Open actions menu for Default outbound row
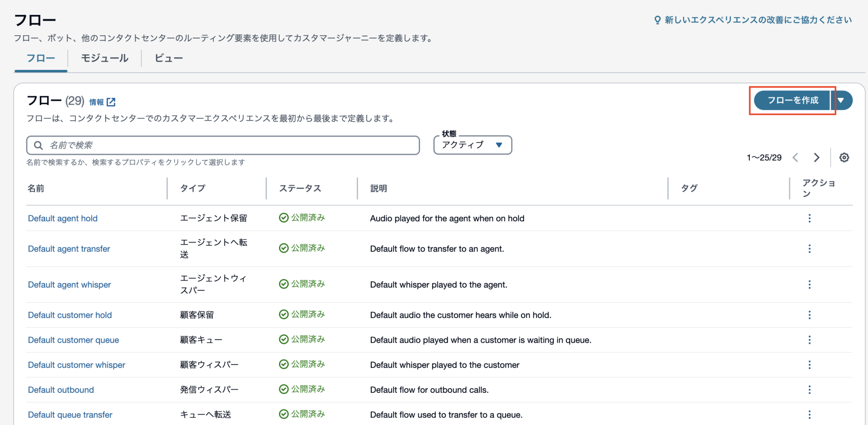This screenshot has height=425, width=868. coord(810,389)
